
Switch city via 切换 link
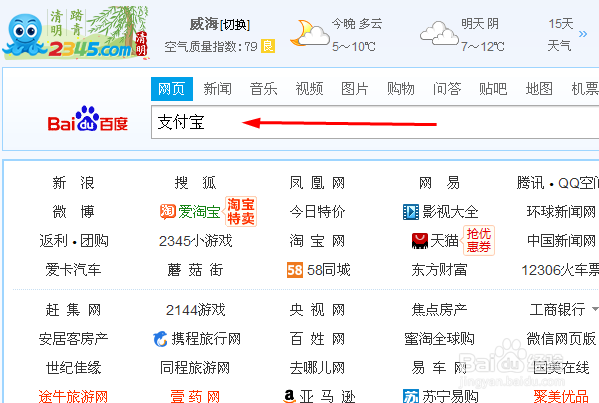(x=235, y=25)
